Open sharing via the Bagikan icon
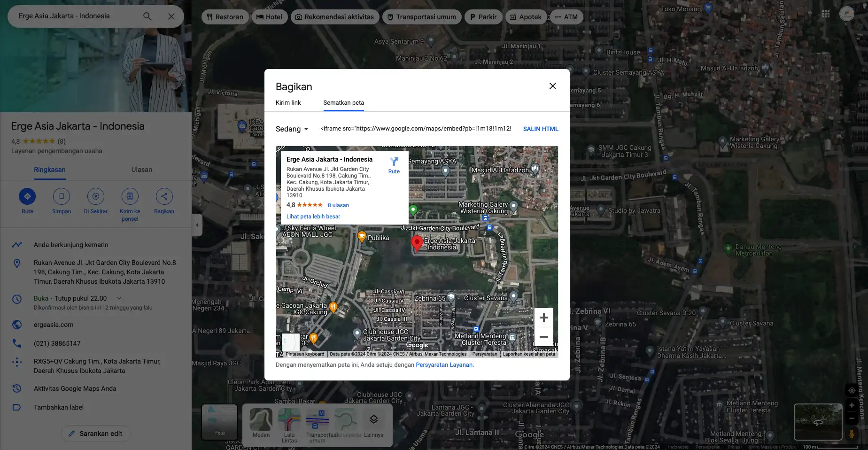The image size is (868, 450). pyautogui.click(x=164, y=196)
